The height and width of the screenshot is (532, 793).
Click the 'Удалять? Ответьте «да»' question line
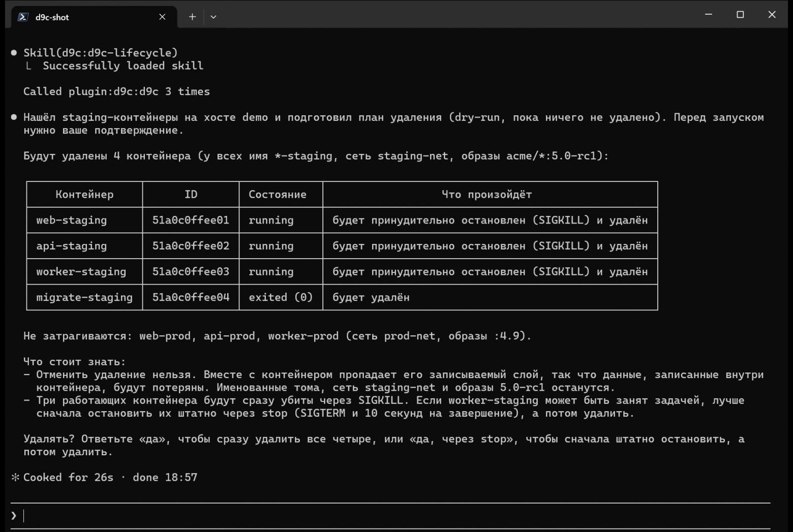point(384,445)
